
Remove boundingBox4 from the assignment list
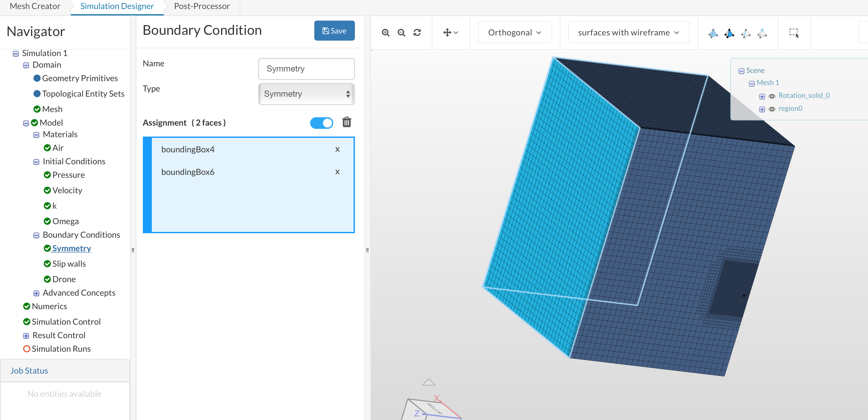[337, 149]
